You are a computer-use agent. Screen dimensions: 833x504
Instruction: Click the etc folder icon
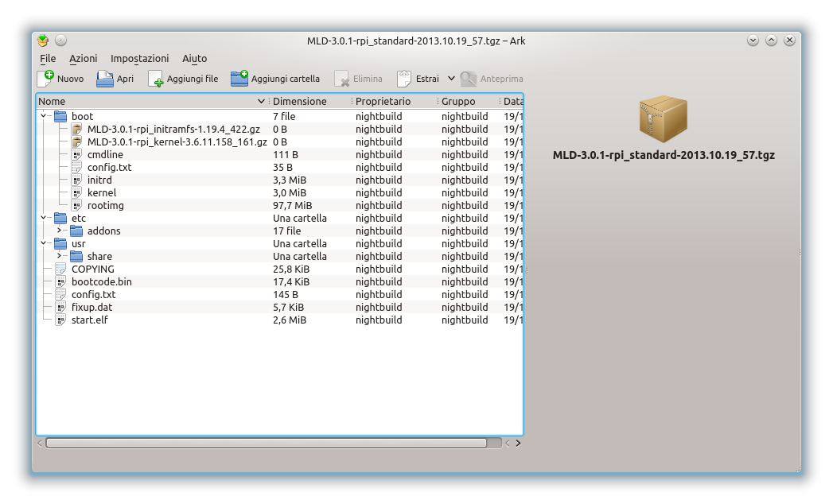point(60,219)
